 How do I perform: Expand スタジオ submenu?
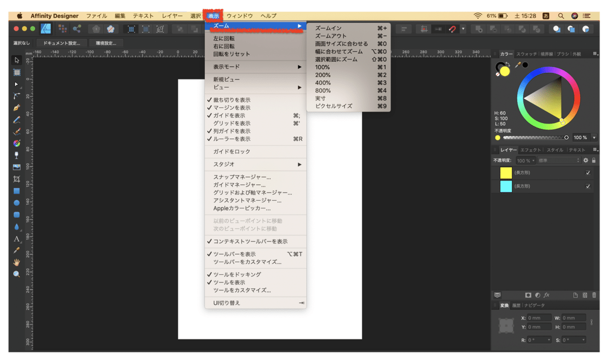[x=255, y=165]
